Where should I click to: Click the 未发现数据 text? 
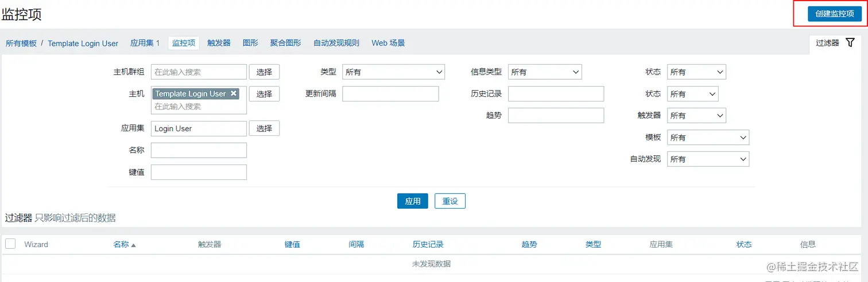(x=431, y=264)
